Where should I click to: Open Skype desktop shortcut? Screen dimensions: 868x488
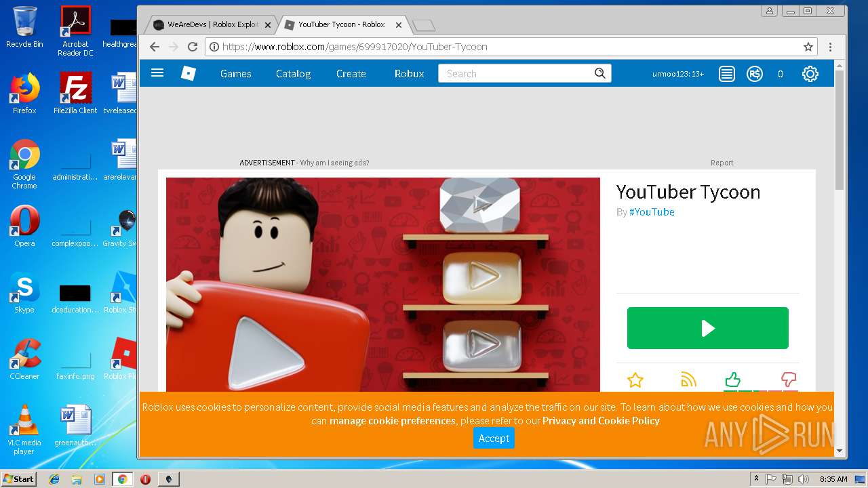(x=24, y=293)
